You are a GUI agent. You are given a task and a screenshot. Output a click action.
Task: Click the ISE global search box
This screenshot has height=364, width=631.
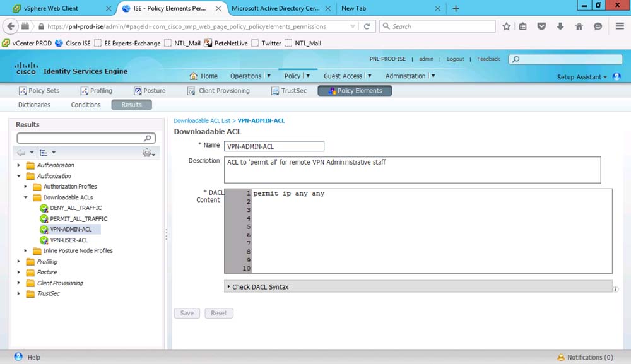pos(565,59)
